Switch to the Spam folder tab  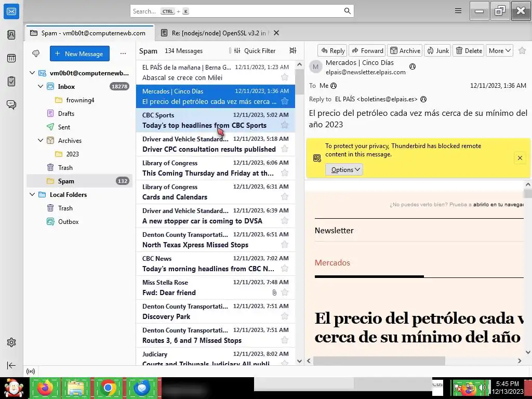tap(89, 33)
